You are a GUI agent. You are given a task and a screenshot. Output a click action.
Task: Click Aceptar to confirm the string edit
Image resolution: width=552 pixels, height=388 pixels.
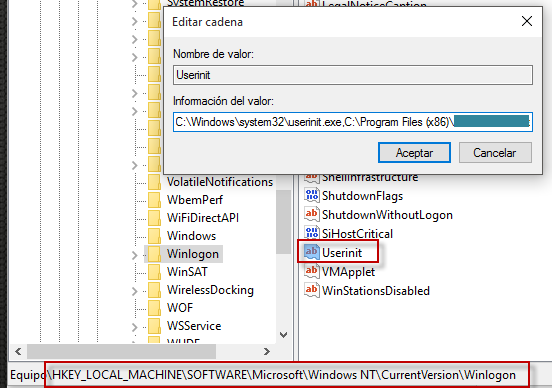414,153
